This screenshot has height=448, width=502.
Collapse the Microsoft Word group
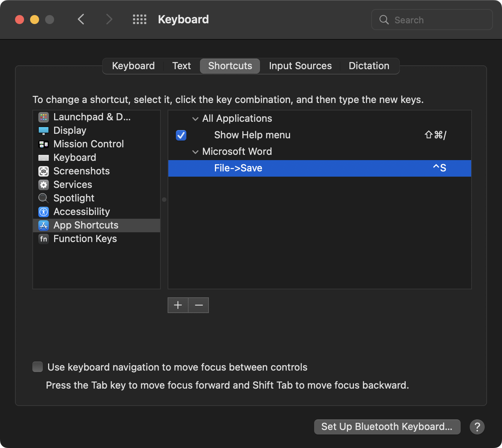click(x=195, y=152)
